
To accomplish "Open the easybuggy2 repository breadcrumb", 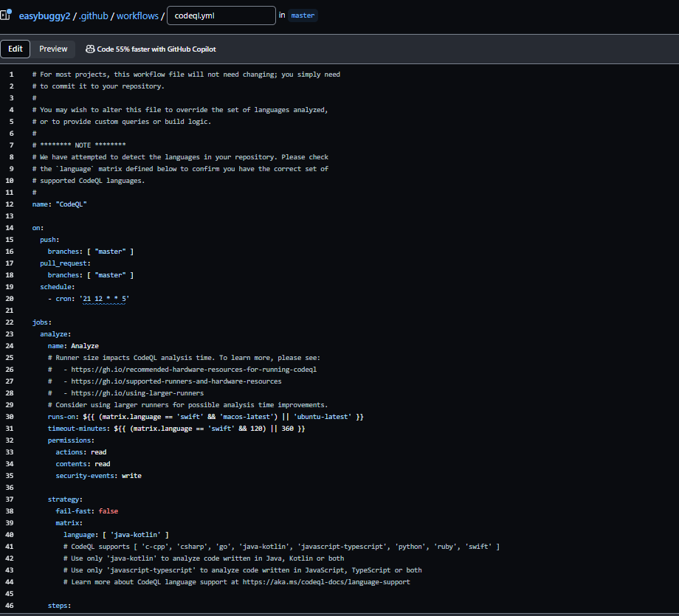I will tap(44, 15).
